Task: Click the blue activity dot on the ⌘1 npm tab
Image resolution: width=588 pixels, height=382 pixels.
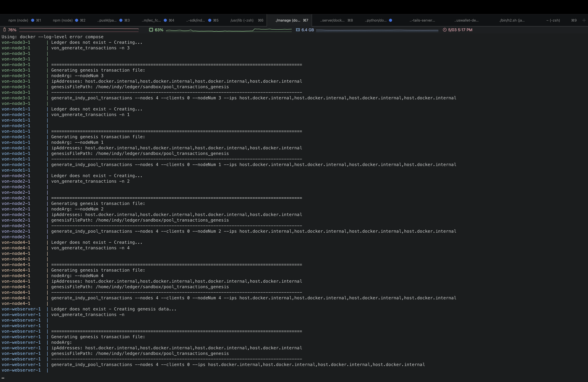Action: (33, 20)
